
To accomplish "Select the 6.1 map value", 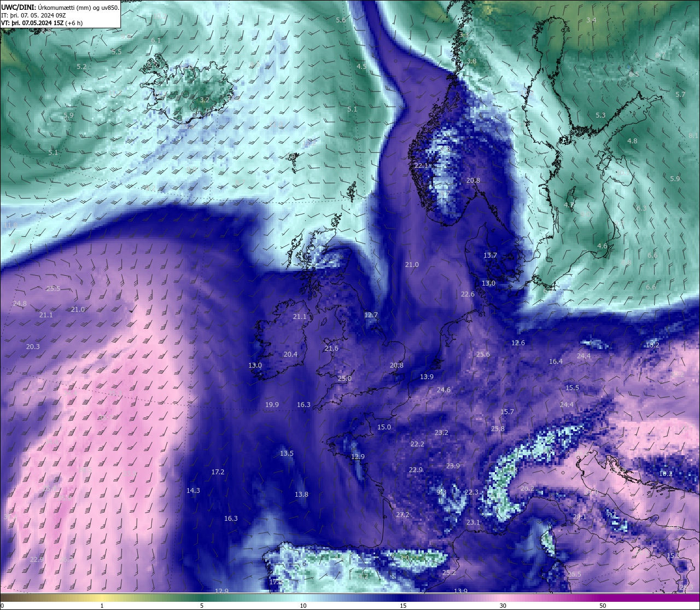I will pos(156,40).
